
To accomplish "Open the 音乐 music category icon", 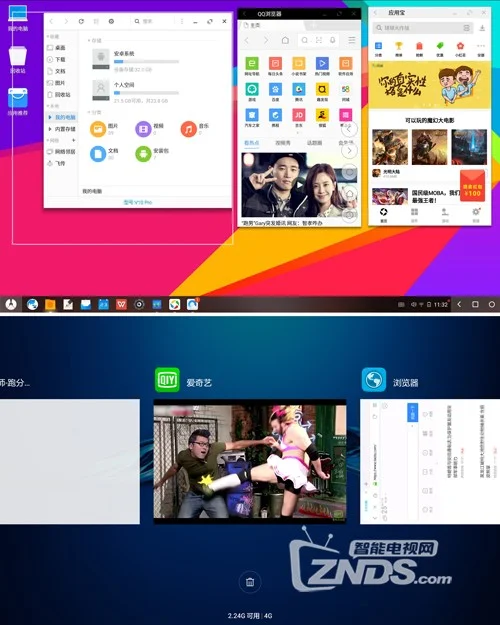I will click(189, 129).
